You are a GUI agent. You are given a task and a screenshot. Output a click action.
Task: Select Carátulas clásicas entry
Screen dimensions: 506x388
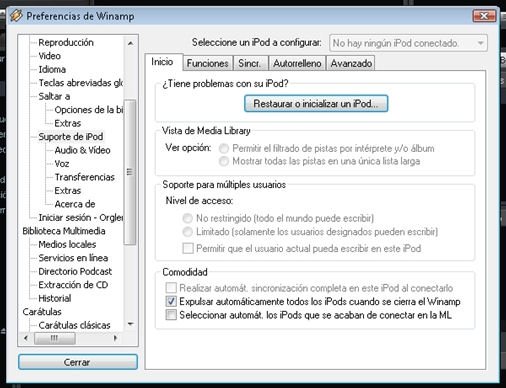(75, 325)
